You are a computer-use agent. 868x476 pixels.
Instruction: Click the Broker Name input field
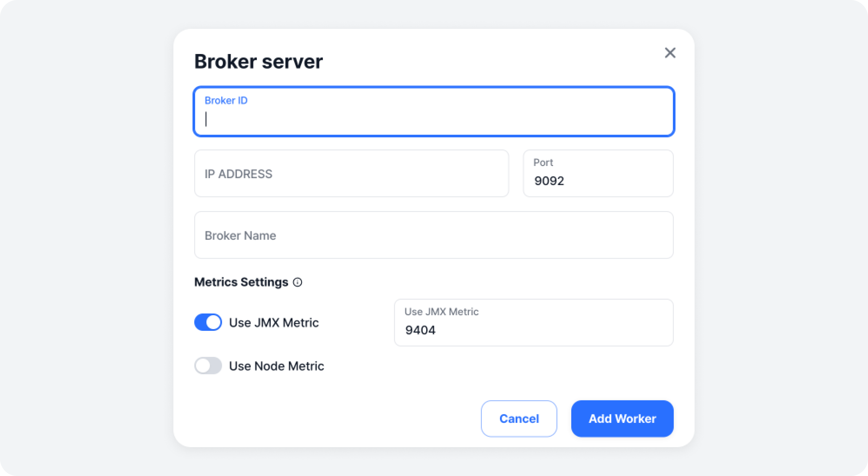(x=434, y=235)
